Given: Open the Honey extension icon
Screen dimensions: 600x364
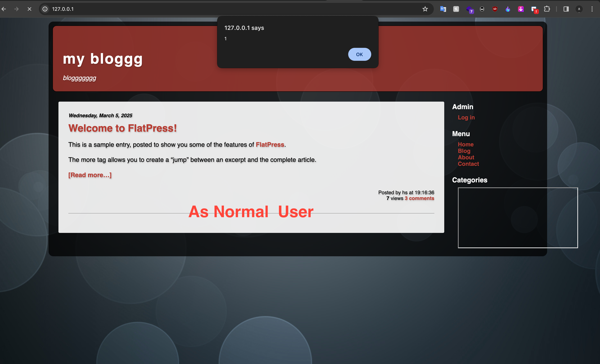Looking at the screenshot, I should (x=456, y=9).
